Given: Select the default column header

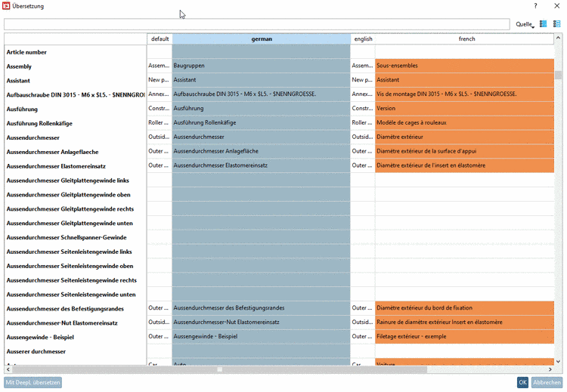Looking at the screenshot, I should 160,39.
